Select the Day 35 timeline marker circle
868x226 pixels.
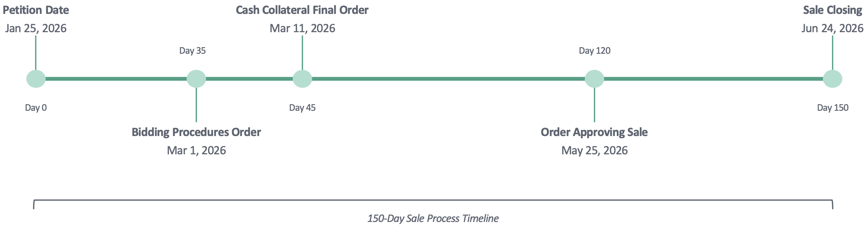[x=196, y=79]
